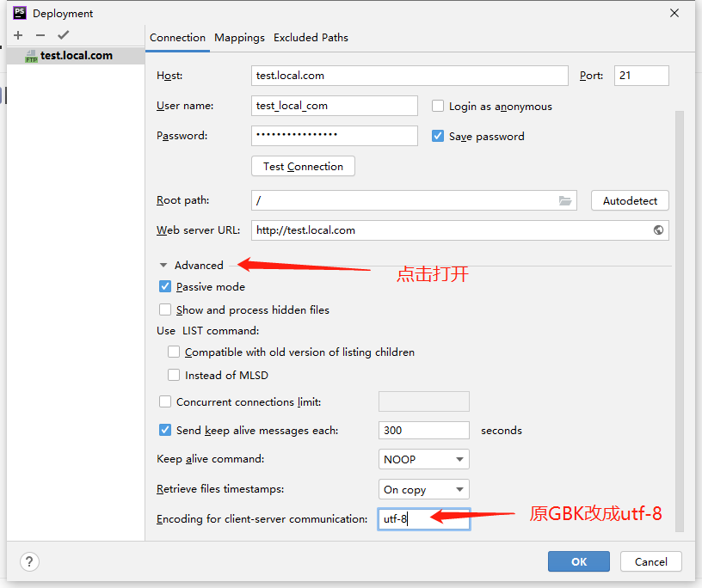Open web server URL via globe icon
702x588 pixels.
coord(658,230)
